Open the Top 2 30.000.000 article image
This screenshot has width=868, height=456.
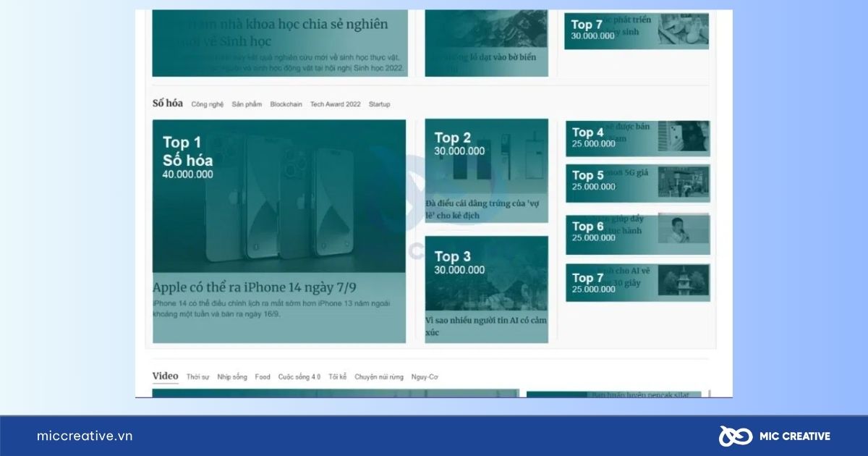[x=487, y=155]
